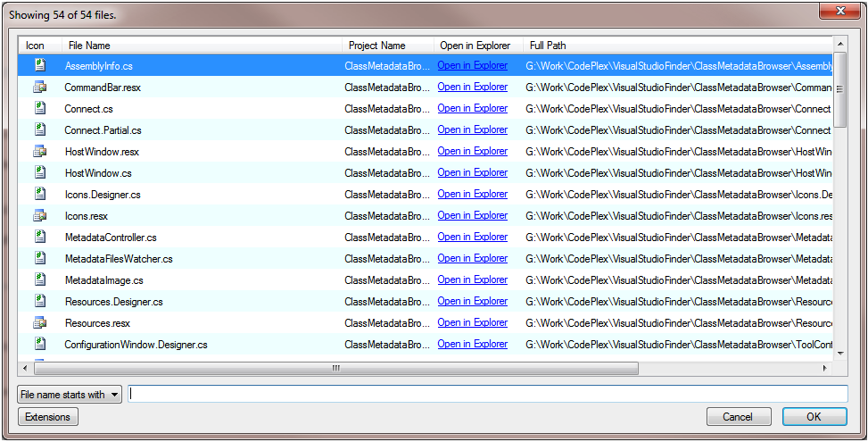Image resolution: width=868 pixels, height=442 pixels.
Task: Select the MetadataImage.cs file name
Action: (104, 280)
